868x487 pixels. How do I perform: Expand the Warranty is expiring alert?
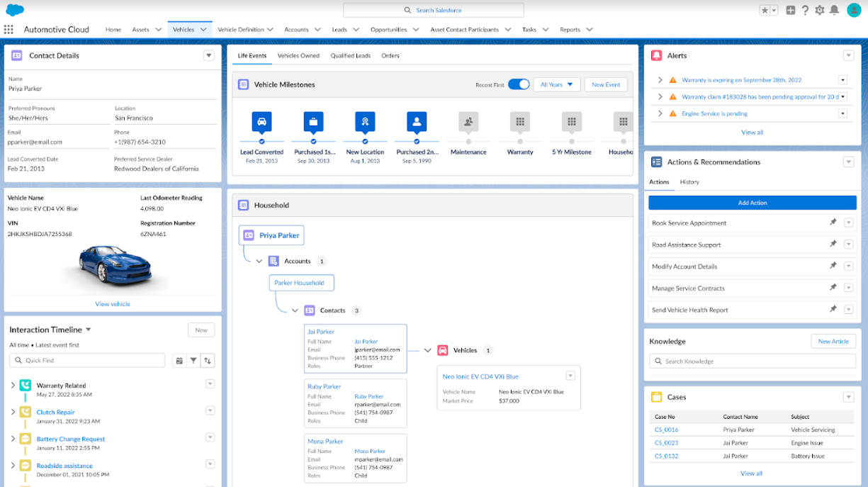(660, 80)
